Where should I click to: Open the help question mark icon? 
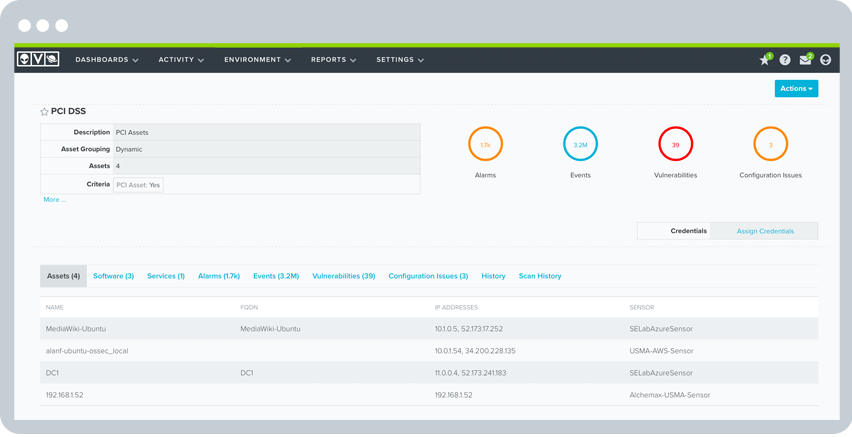click(785, 60)
